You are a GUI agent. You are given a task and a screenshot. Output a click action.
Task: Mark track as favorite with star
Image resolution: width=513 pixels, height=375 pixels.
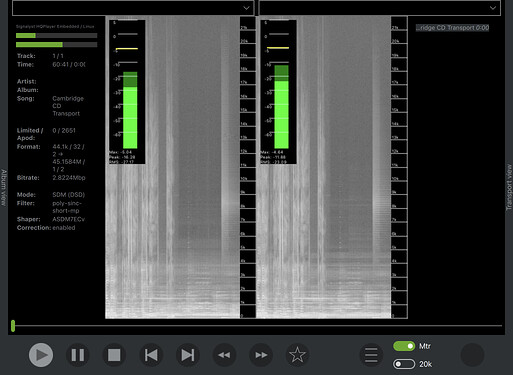[297, 355]
